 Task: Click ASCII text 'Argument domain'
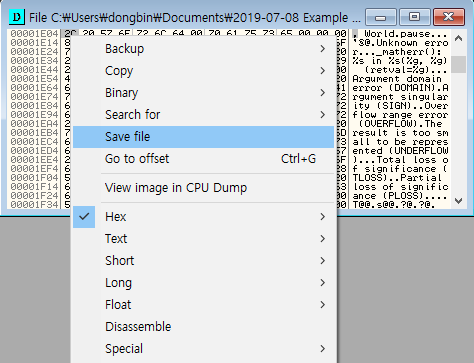coord(397,79)
